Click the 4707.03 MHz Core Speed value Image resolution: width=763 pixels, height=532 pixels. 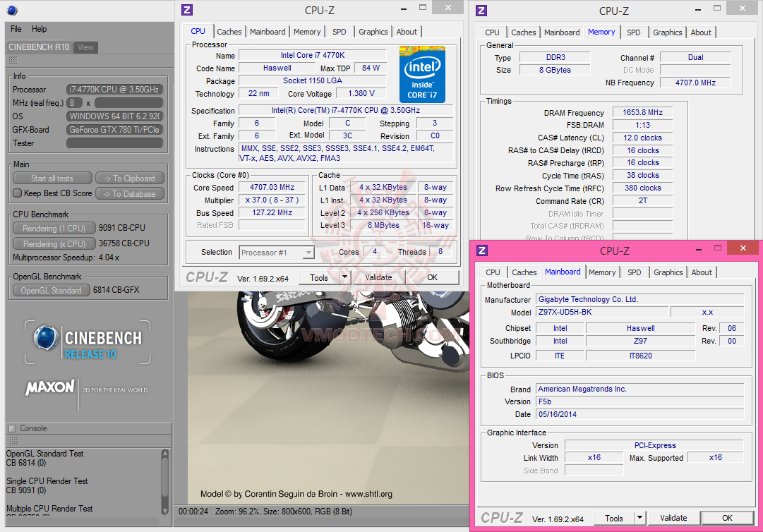(x=272, y=187)
